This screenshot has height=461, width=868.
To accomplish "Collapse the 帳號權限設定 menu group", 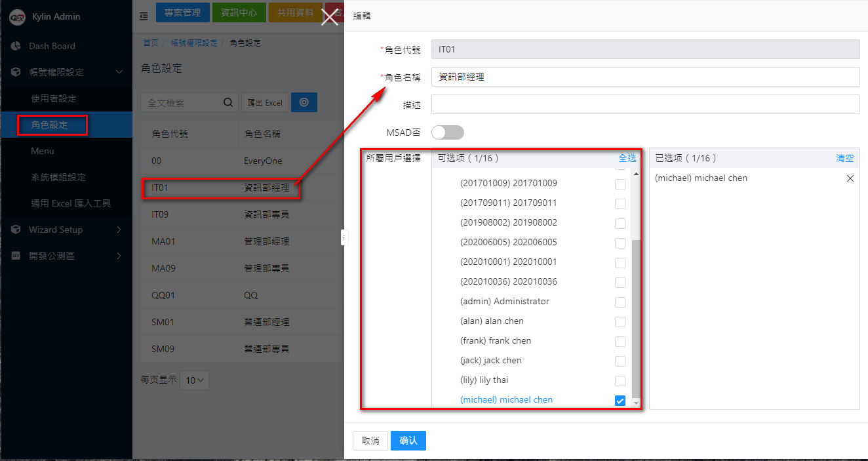I will (119, 72).
